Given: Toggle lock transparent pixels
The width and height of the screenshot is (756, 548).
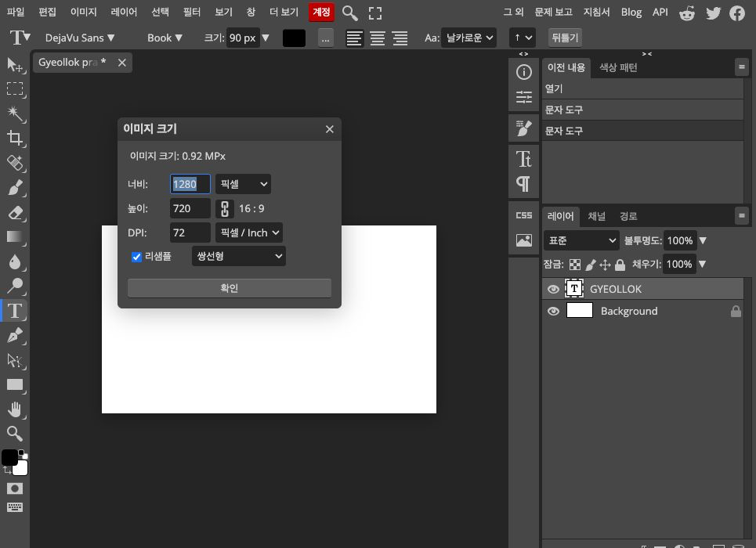Looking at the screenshot, I should [575, 265].
